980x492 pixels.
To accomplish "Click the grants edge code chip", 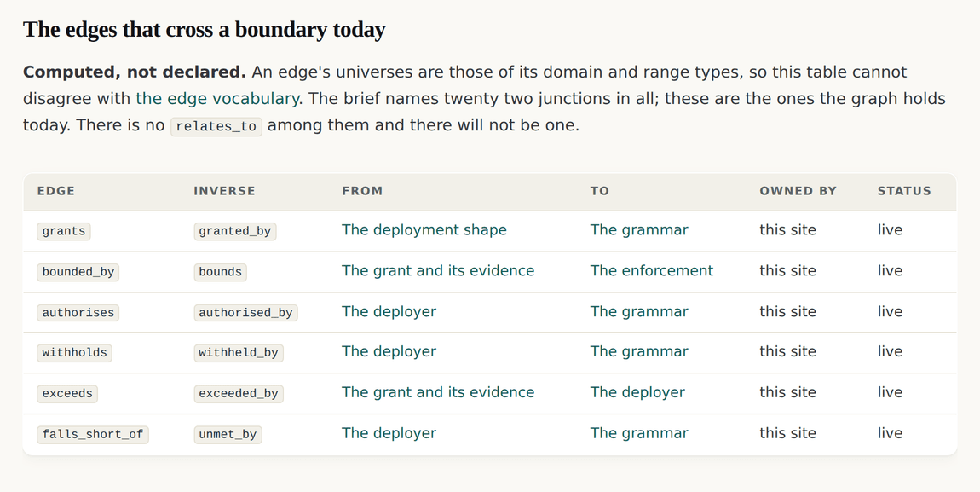I will [64, 231].
